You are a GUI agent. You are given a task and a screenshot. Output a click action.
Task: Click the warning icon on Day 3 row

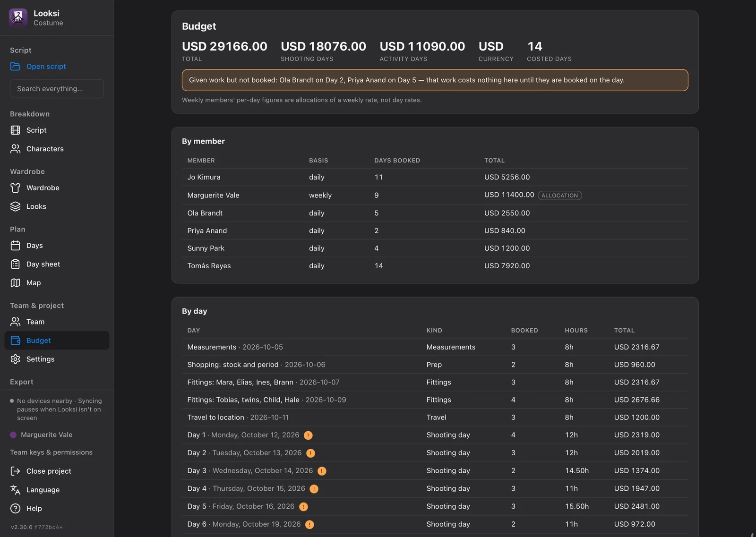tap(322, 471)
